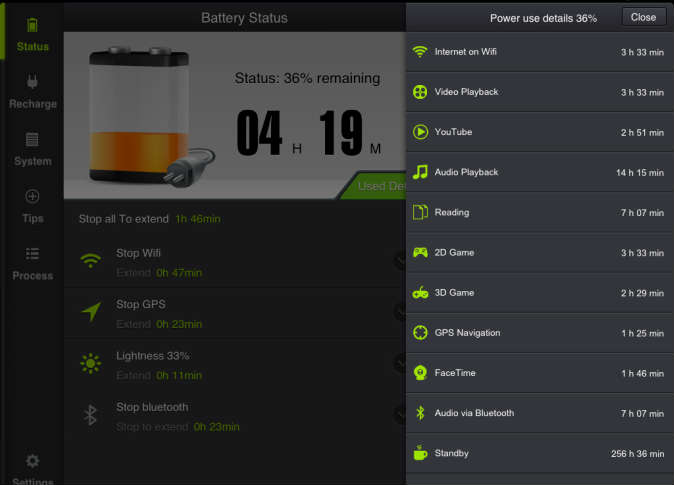Tap the FaceTime webcam icon
674x485 pixels.
tap(420, 372)
